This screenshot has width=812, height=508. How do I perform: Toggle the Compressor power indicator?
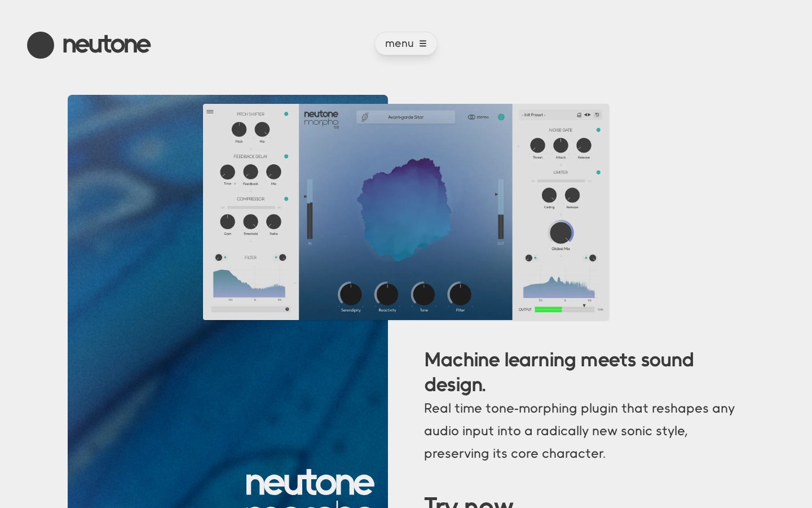pos(286,199)
